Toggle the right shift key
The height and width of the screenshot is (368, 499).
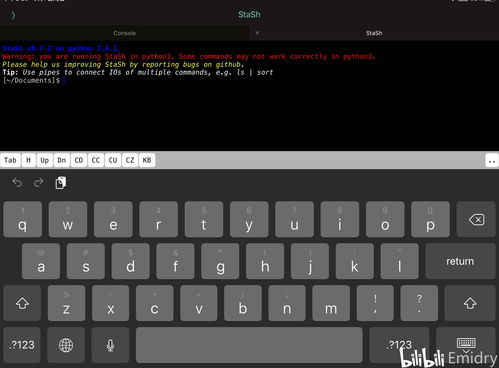pyautogui.click(x=470, y=303)
